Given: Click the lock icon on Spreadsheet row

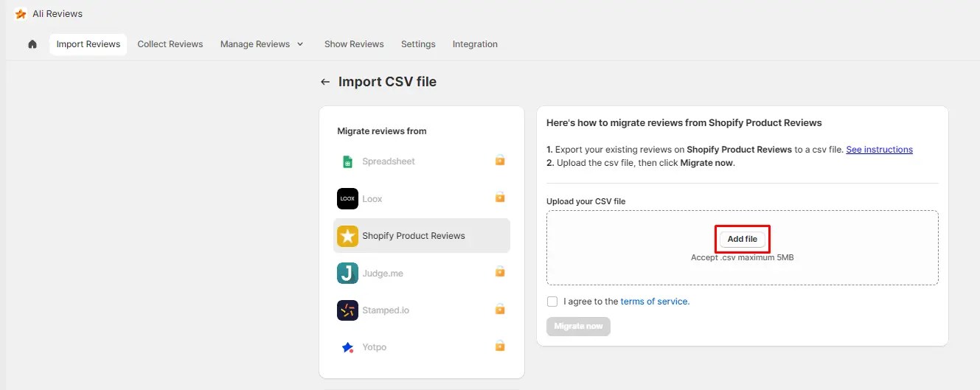Looking at the screenshot, I should click(500, 160).
